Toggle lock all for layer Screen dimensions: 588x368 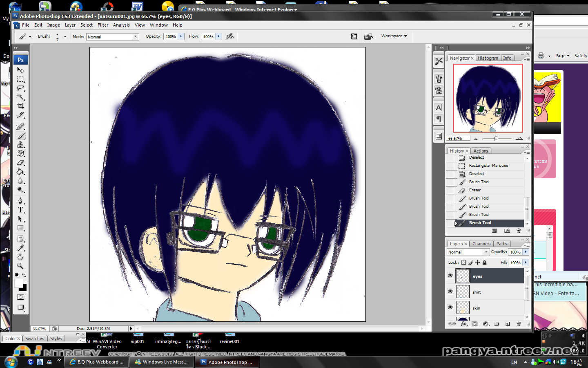(485, 263)
